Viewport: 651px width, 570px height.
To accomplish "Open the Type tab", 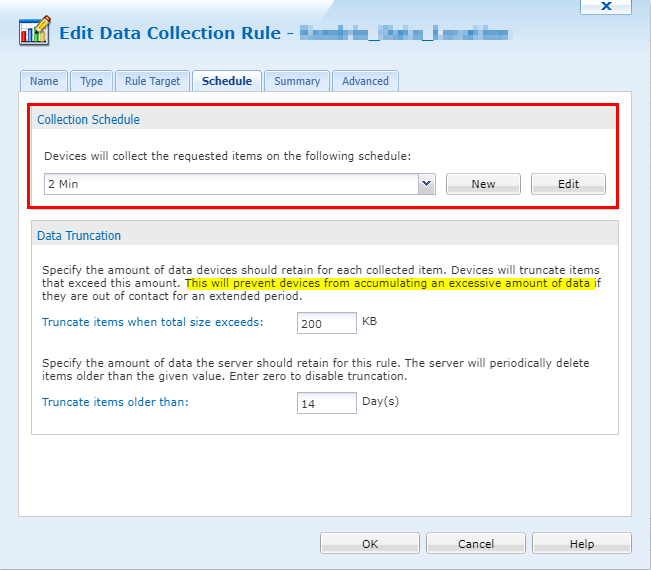I will coord(91,81).
